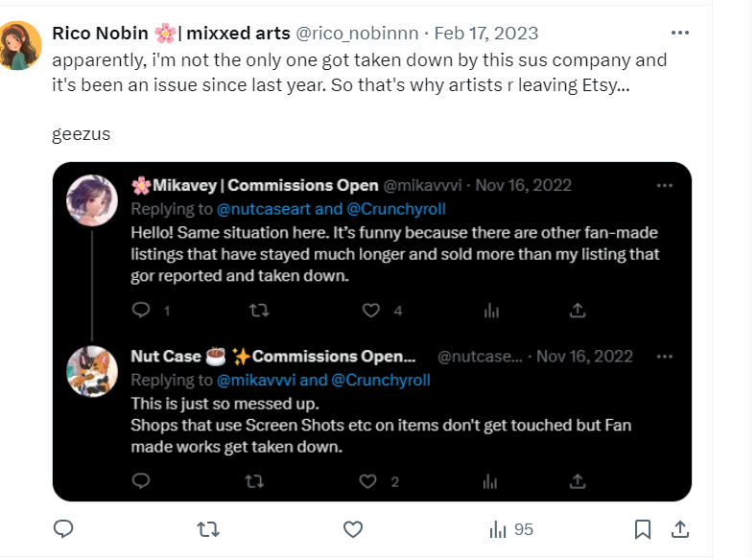Open more options on Rico Nobin's tweet

point(680,33)
